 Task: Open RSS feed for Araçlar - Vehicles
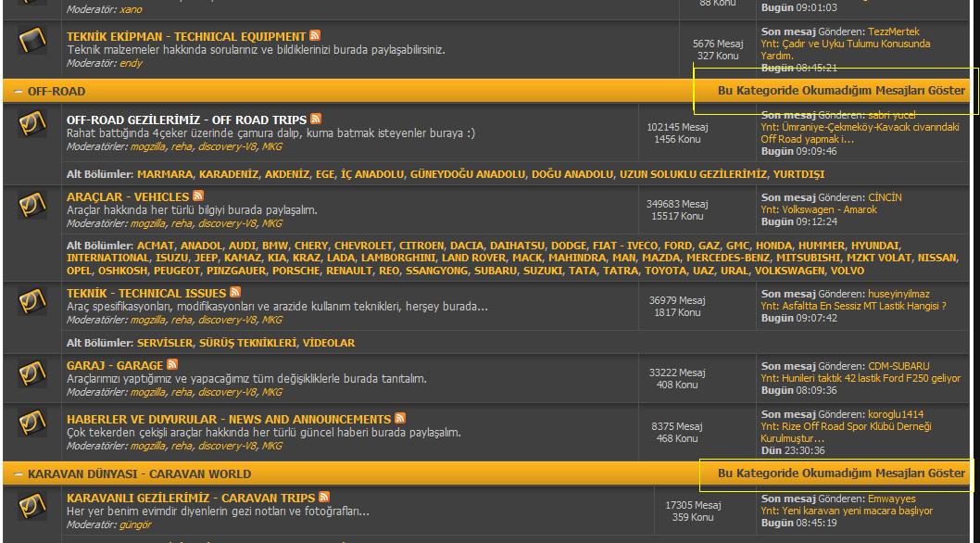click(x=197, y=196)
